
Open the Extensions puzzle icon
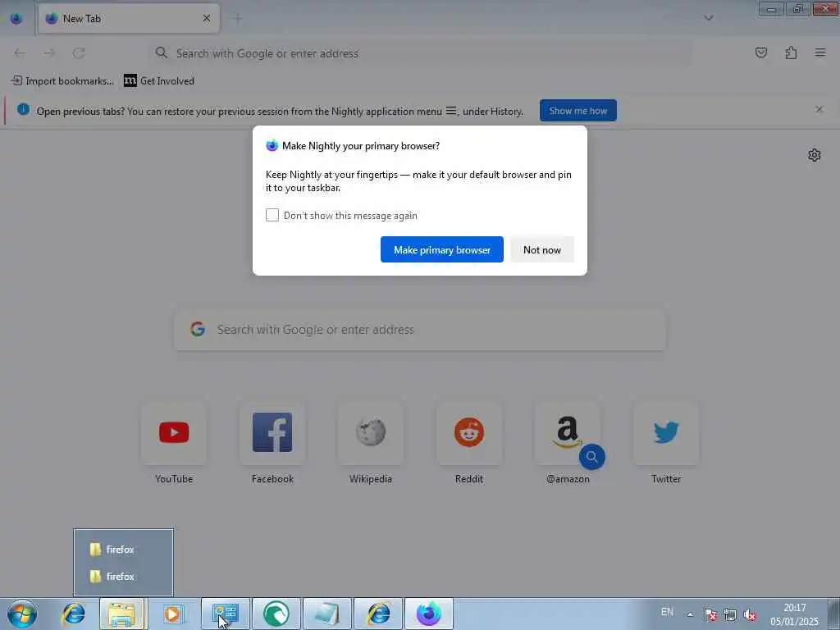pos(791,52)
